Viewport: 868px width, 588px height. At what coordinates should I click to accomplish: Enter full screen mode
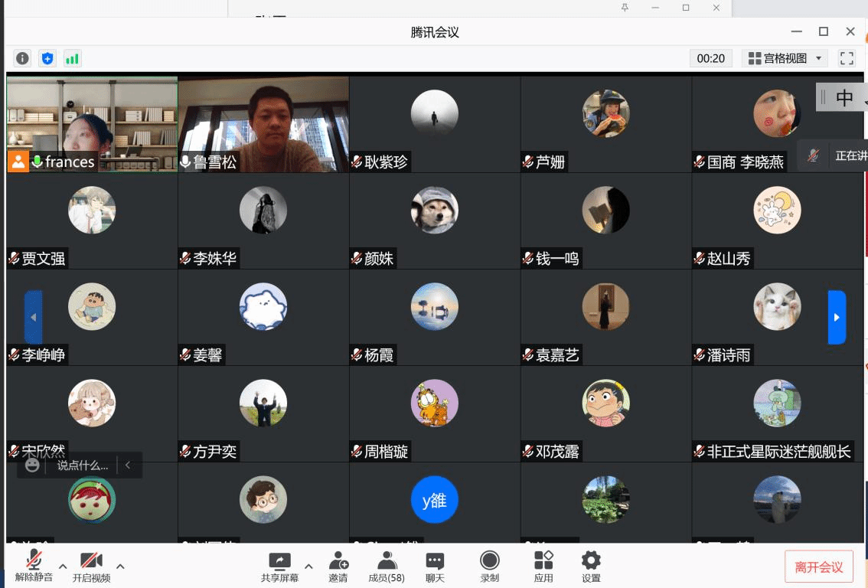pos(847,58)
